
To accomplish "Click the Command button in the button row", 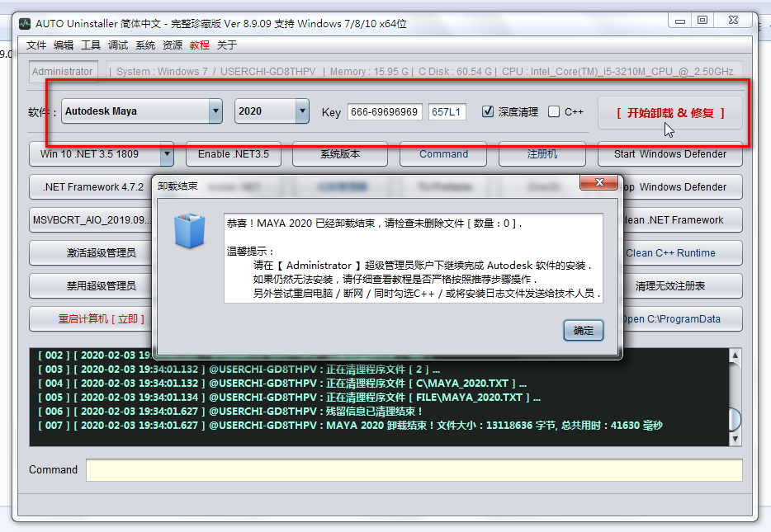I will [x=443, y=153].
